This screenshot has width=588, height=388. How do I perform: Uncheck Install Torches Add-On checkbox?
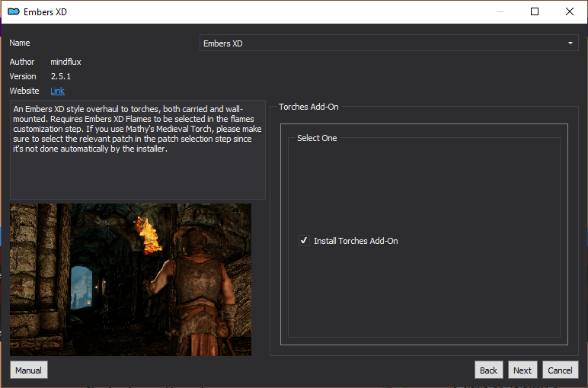click(304, 241)
